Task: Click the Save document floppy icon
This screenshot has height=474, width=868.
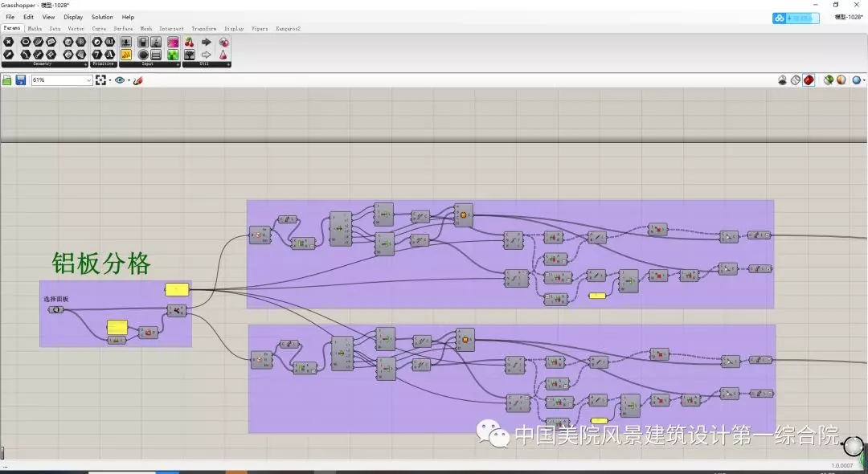Action: tap(20, 80)
